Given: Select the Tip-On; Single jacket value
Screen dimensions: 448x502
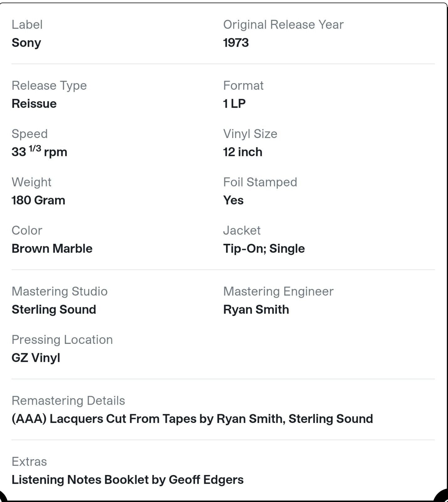Looking at the screenshot, I should 264,248.
